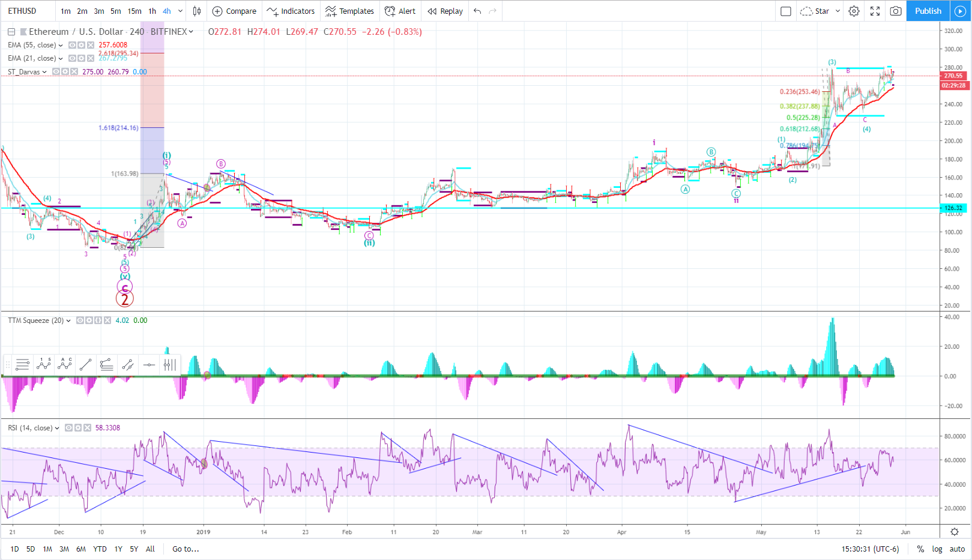Select the Elliott impulse wave 1-5 tool

[44, 364]
